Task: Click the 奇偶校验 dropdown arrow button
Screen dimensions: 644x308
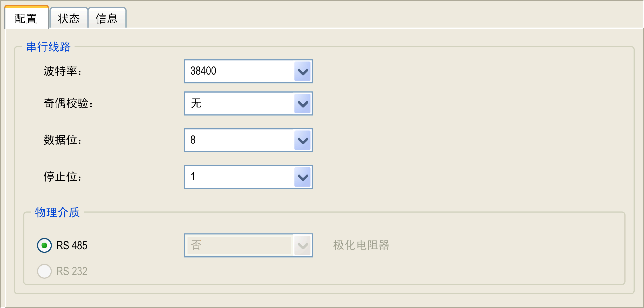Action: point(302,104)
